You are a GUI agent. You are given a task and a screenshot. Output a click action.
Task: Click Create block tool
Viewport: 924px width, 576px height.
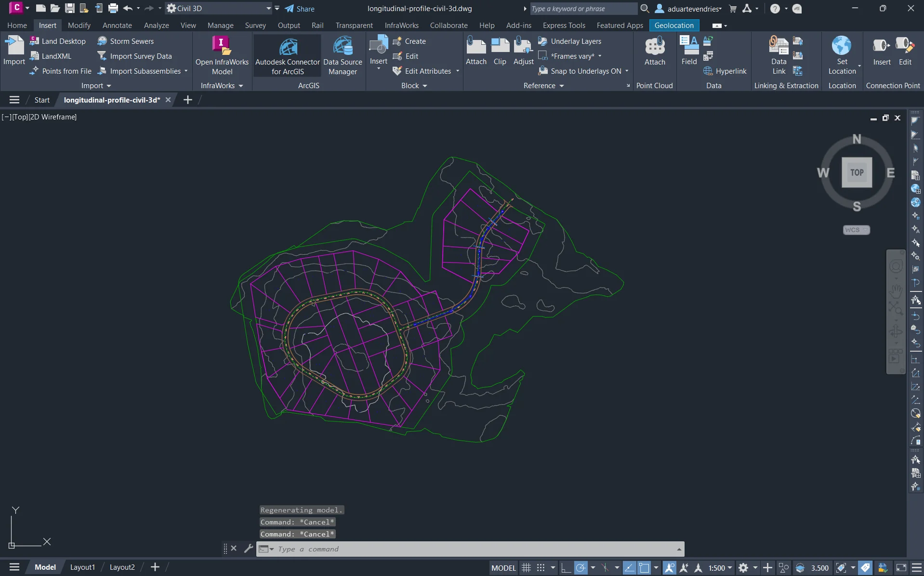pyautogui.click(x=409, y=41)
